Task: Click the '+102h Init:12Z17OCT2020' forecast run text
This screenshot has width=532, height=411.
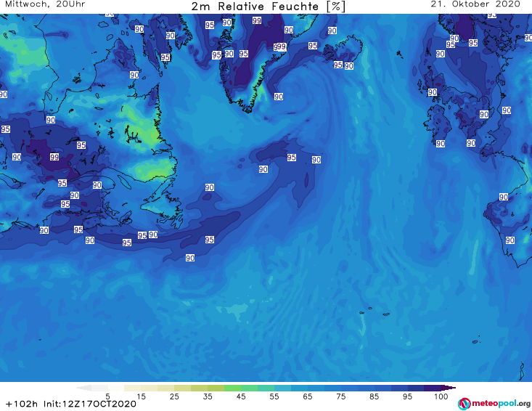Action: [70, 404]
